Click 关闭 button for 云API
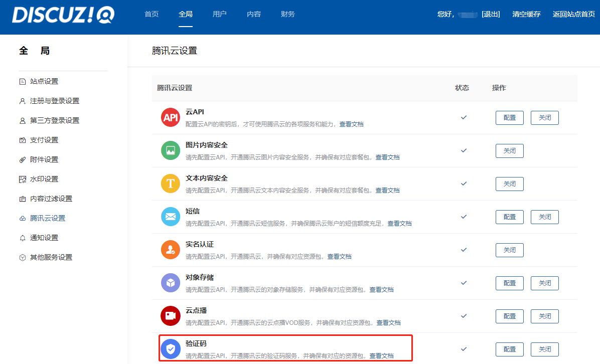The width and height of the screenshot is (600, 364). tap(545, 118)
